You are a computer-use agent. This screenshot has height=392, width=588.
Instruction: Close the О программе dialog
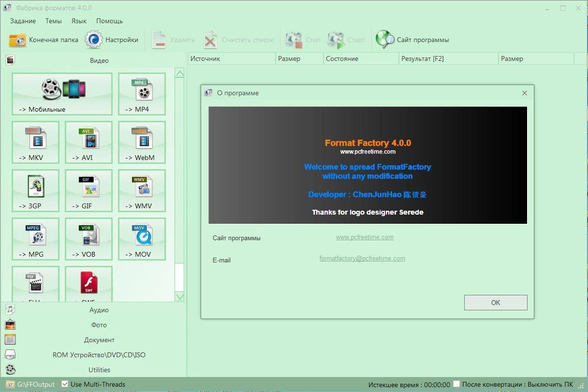[x=525, y=93]
